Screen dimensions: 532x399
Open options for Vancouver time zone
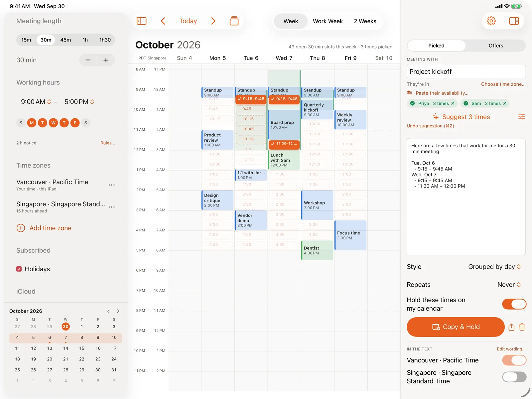pyautogui.click(x=112, y=185)
